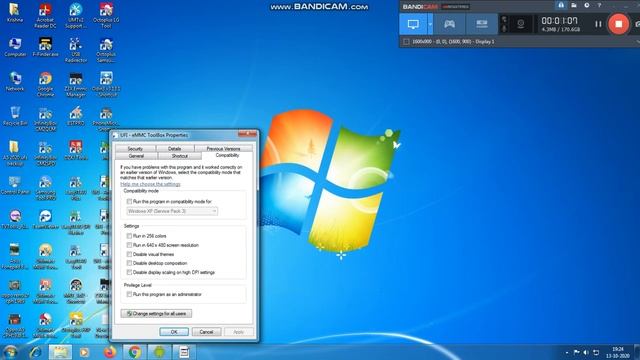Open Krishna user folder on desktop

(15, 12)
